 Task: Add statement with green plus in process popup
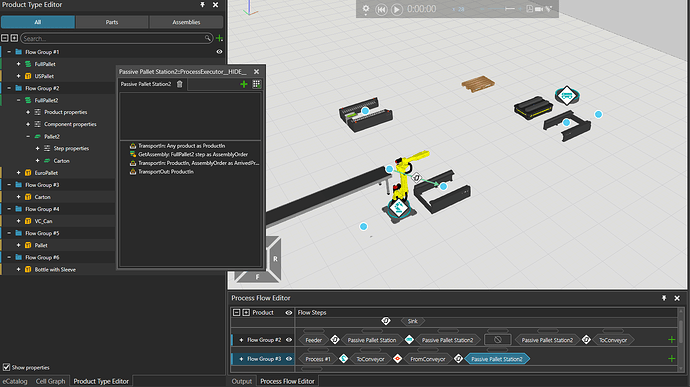click(244, 84)
